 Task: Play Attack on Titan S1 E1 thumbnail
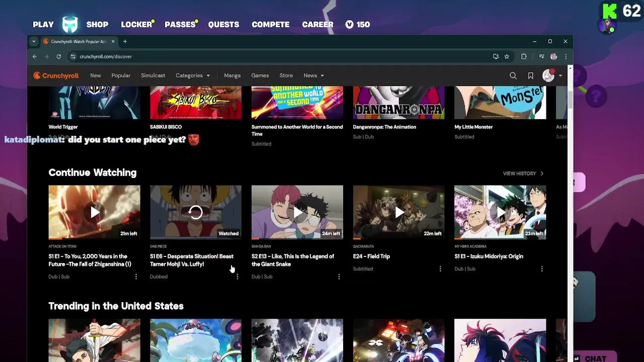pyautogui.click(x=94, y=212)
